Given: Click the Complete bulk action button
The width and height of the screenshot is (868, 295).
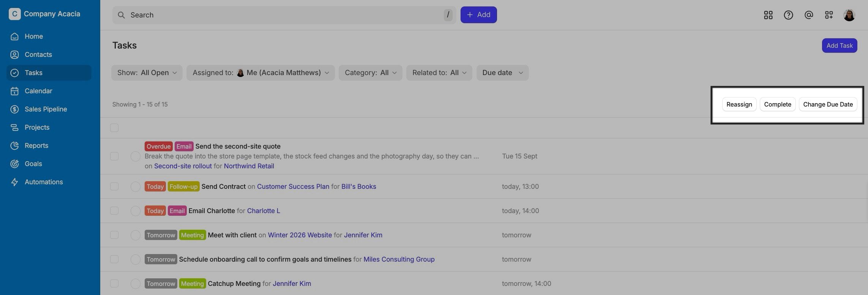Looking at the screenshot, I should click(778, 104).
